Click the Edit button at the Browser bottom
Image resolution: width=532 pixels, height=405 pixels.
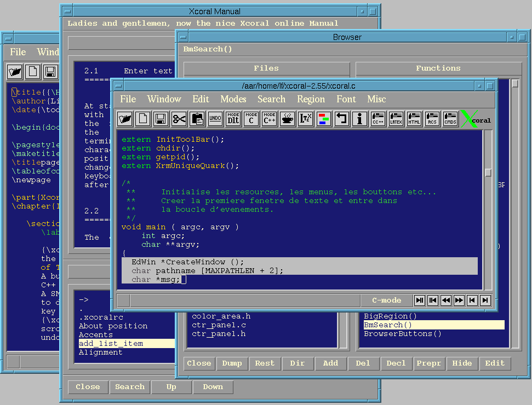tap(495, 363)
